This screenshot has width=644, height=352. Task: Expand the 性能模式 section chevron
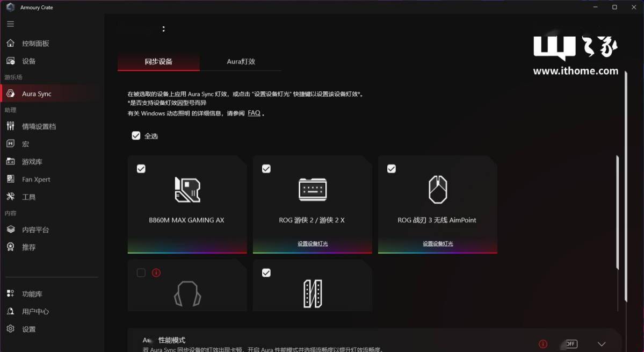(x=602, y=343)
